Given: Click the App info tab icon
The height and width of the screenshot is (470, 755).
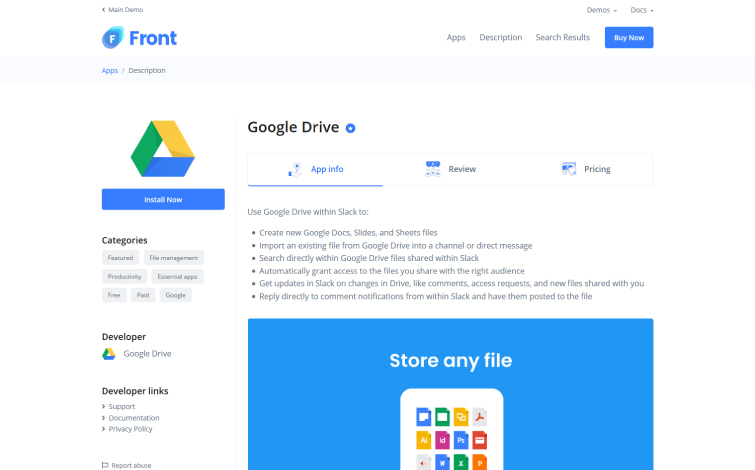Looking at the screenshot, I should tap(296, 169).
